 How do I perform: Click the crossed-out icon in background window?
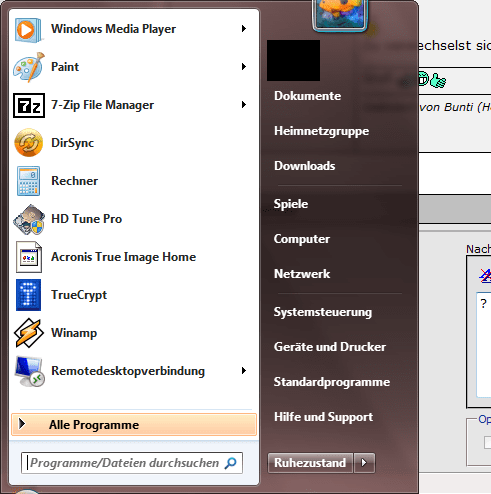(485, 275)
